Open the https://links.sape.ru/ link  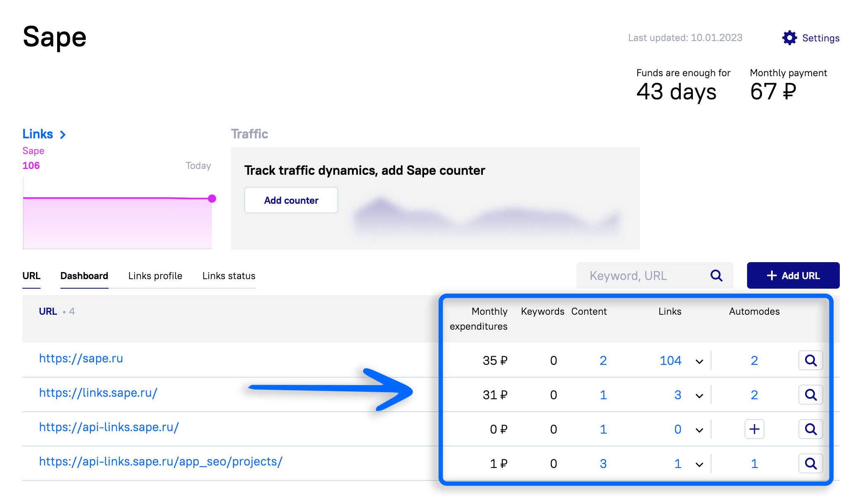click(98, 393)
